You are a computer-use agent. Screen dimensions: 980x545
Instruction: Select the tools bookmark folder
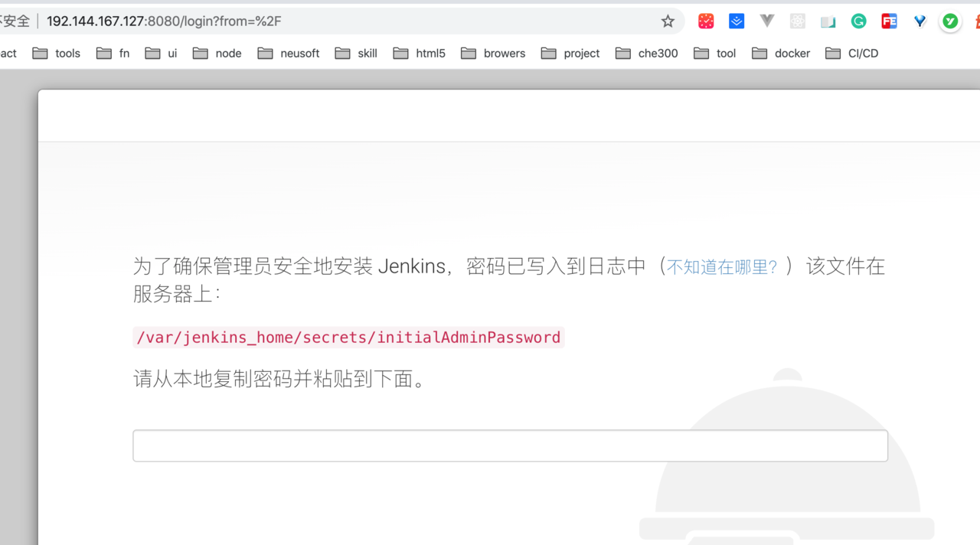56,53
